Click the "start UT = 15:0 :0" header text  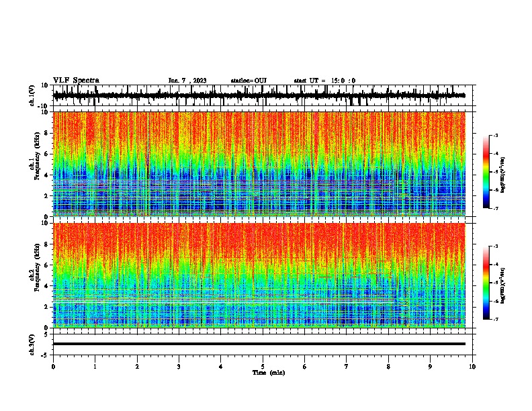(x=324, y=81)
